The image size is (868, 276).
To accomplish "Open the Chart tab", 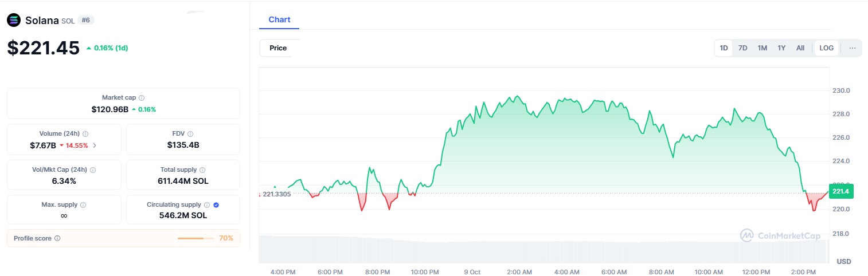I will 279,19.
